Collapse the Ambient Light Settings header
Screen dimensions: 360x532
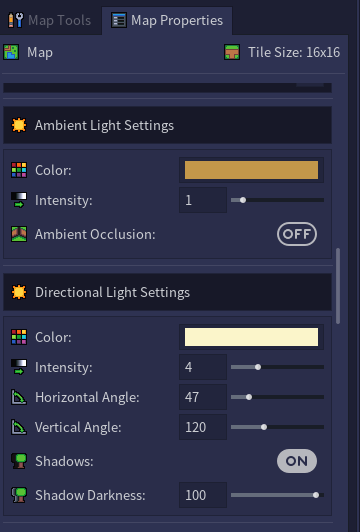click(167, 125)
